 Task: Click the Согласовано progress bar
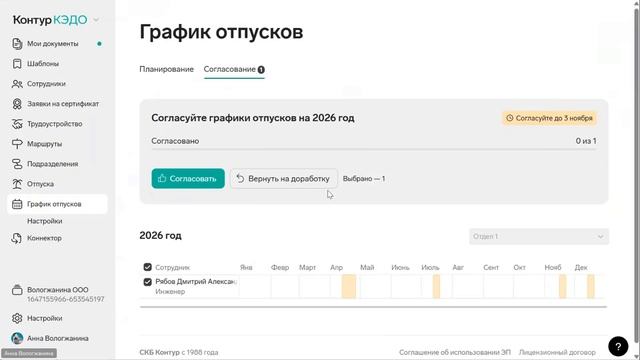pyautogui.click(x=373, y=150)
